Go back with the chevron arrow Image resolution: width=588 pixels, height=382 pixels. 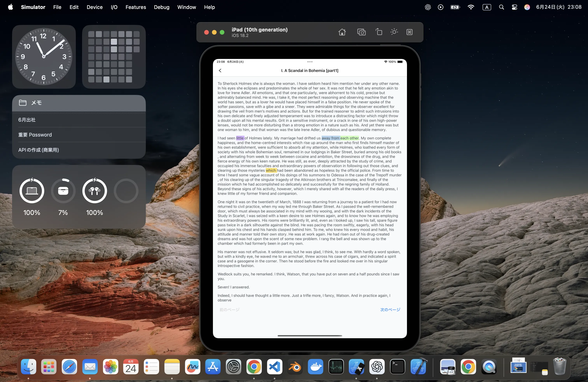click(x=220, y=71)
